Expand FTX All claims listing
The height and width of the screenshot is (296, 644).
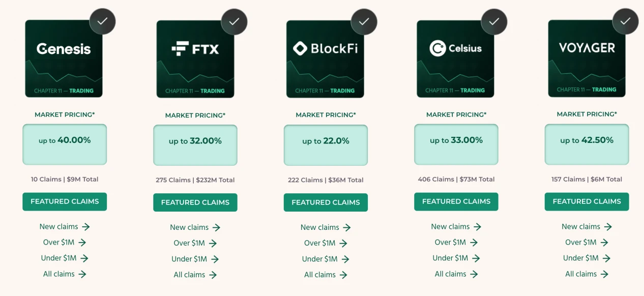click(x=195, y=275)
